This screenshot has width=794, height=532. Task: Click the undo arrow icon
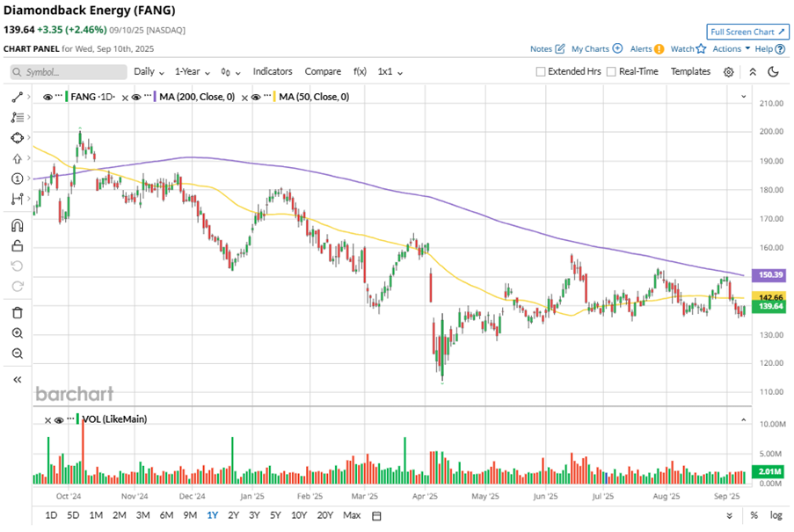[x=18, y=266]
